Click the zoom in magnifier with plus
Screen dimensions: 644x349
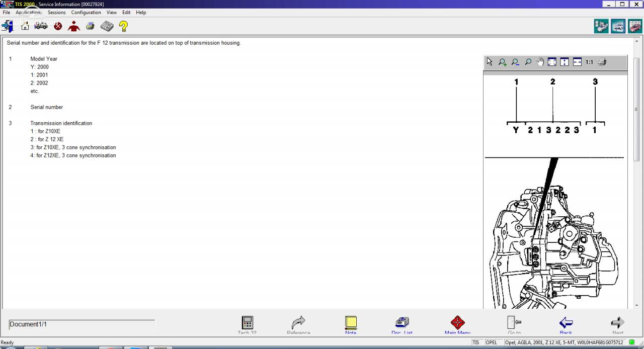[x=502, y=62]
